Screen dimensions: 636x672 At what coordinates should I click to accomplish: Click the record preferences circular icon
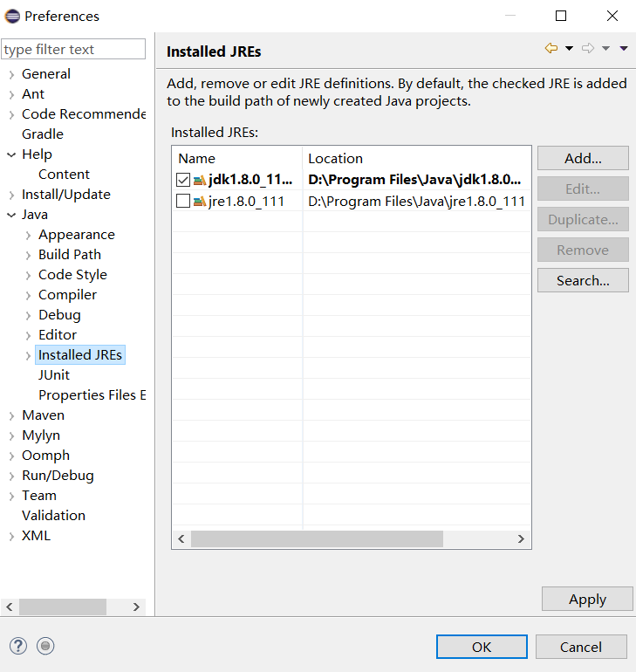tap(45, 646)
